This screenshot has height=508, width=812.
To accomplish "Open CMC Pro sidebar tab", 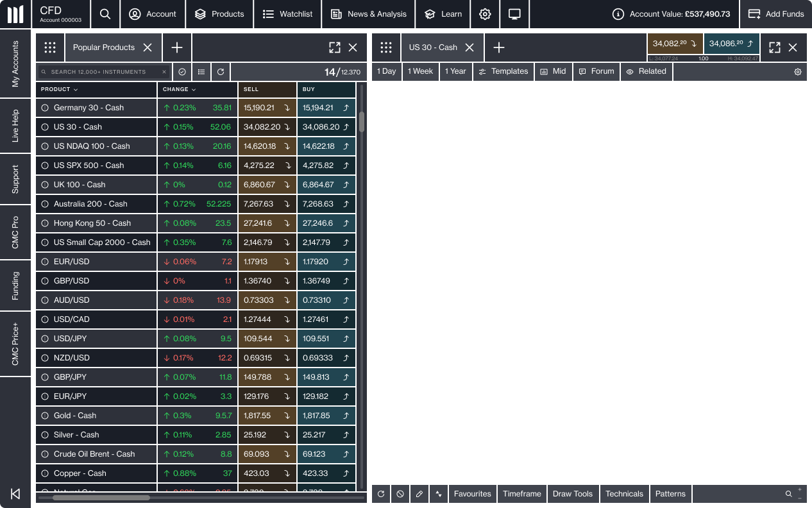I will [x=15, y=233].
